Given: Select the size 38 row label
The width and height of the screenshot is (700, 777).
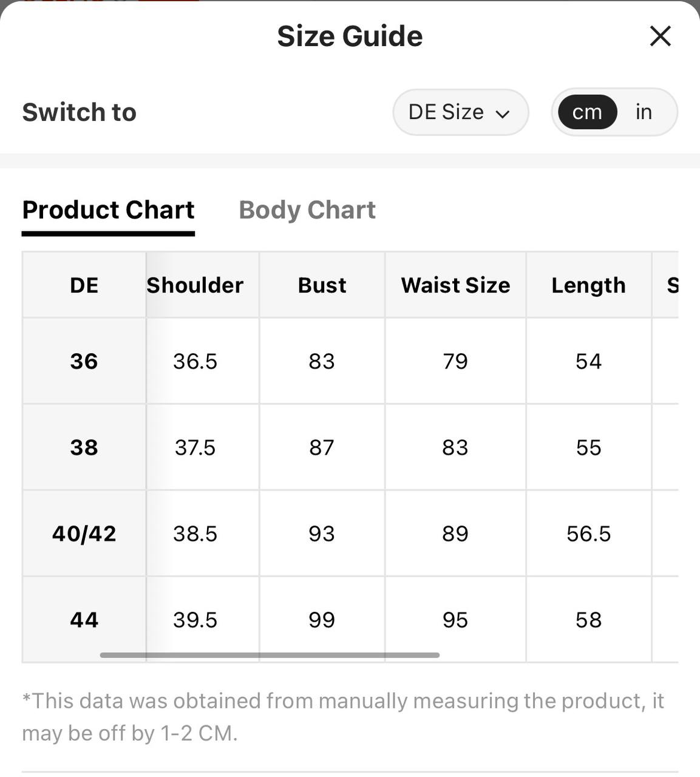Looking at the screenshot, I should tap(84, 447).
